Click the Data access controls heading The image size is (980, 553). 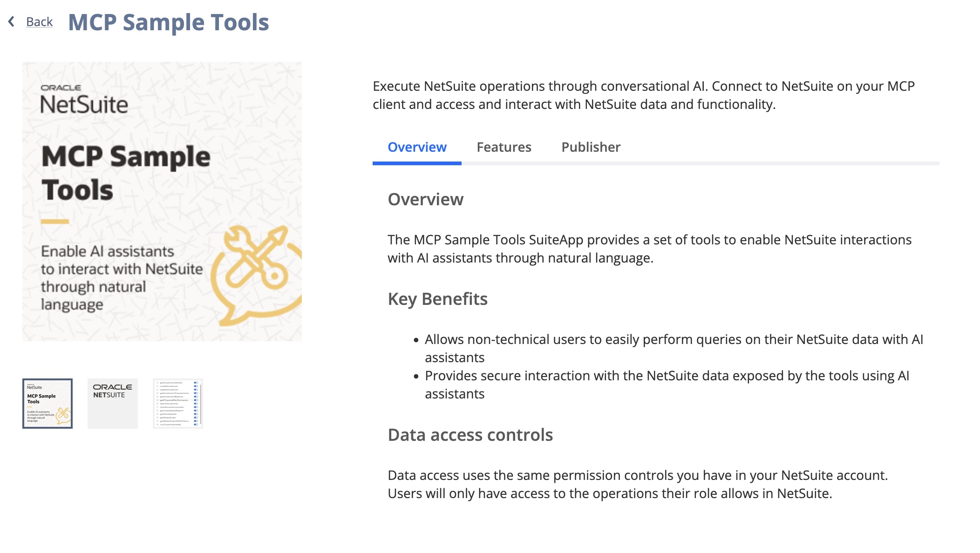470,435
